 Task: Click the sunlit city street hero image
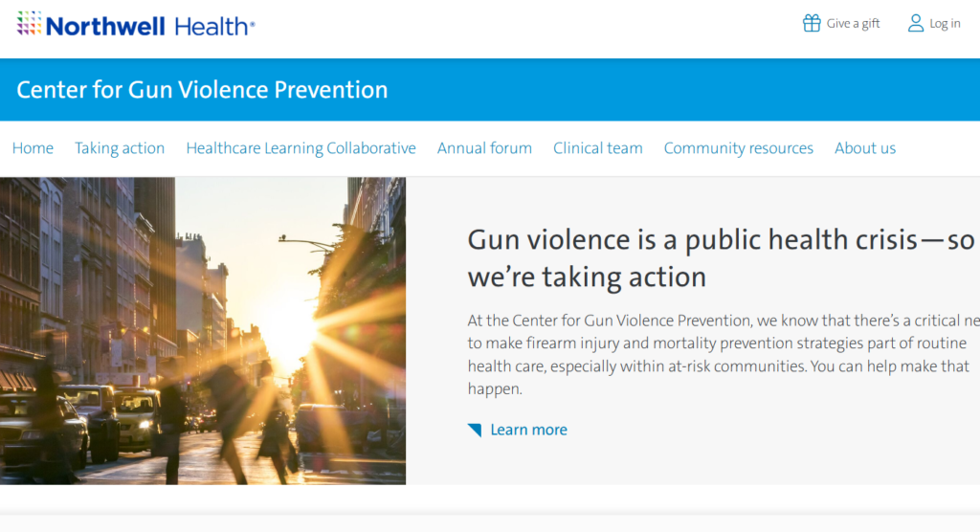203,331
